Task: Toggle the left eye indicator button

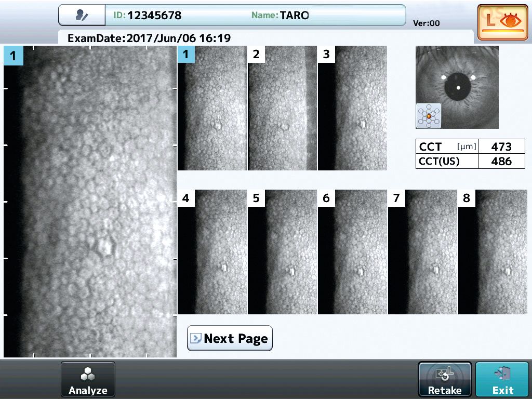Action: (502, 22)
